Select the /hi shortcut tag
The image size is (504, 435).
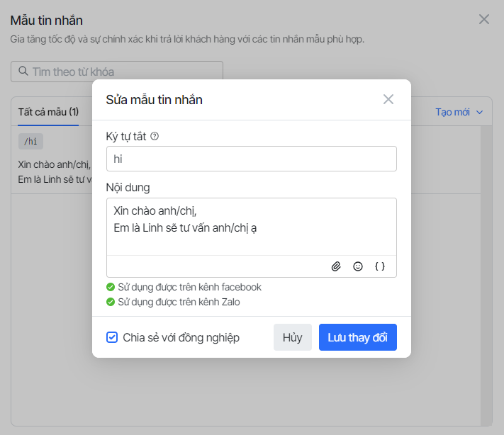pyautogui.click(x=30, y=141)
